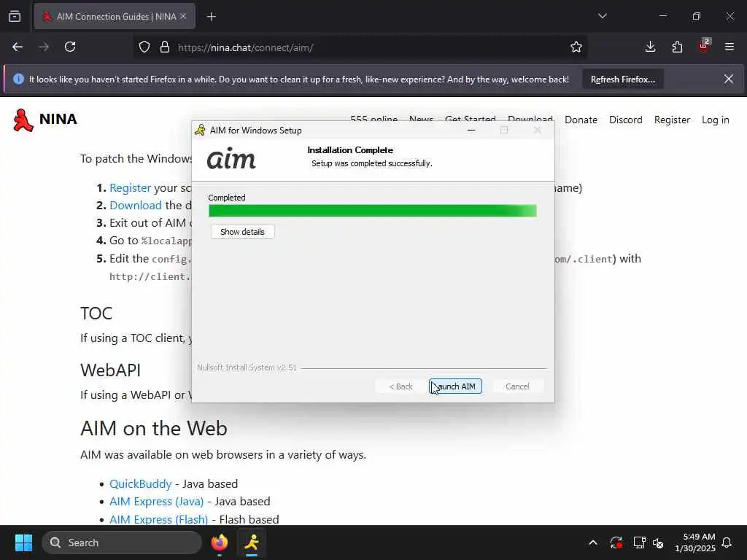
Task: Click the red extension badge icon
Action: point(704,46)
